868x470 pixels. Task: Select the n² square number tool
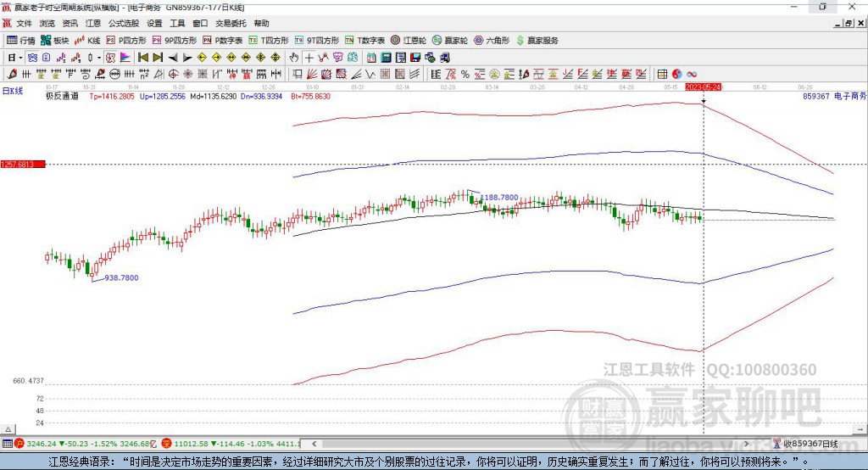point(144,75)
